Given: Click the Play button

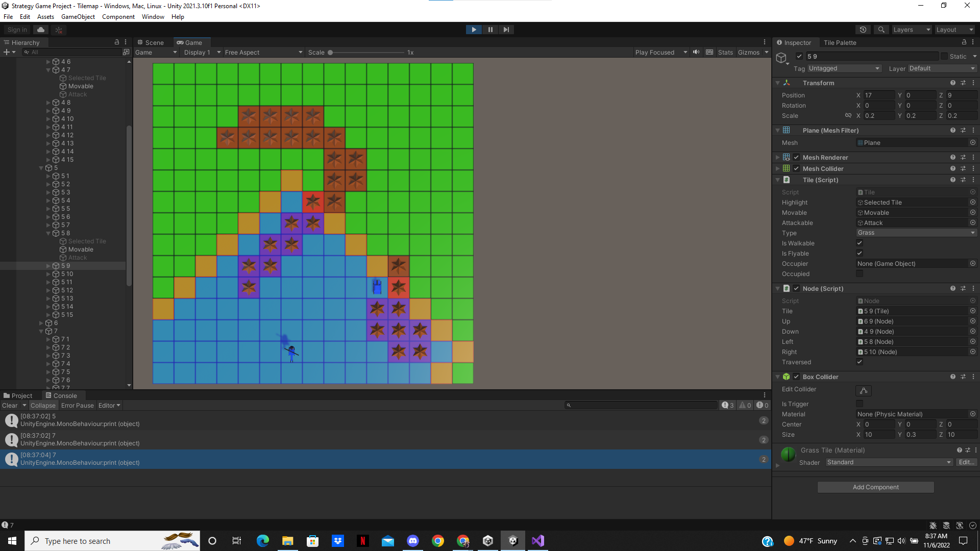Looking at the screenshot, I should (474, 30).
